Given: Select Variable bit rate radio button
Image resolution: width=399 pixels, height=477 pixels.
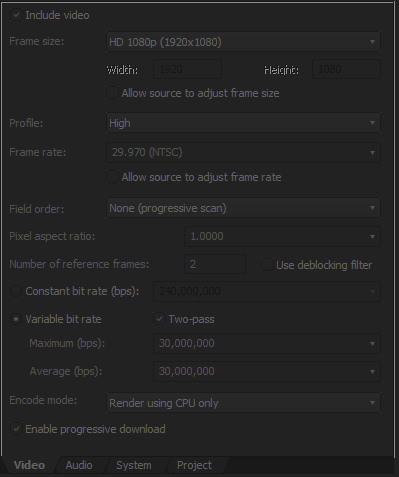Looking at the screenshot, I should point(16,319).
